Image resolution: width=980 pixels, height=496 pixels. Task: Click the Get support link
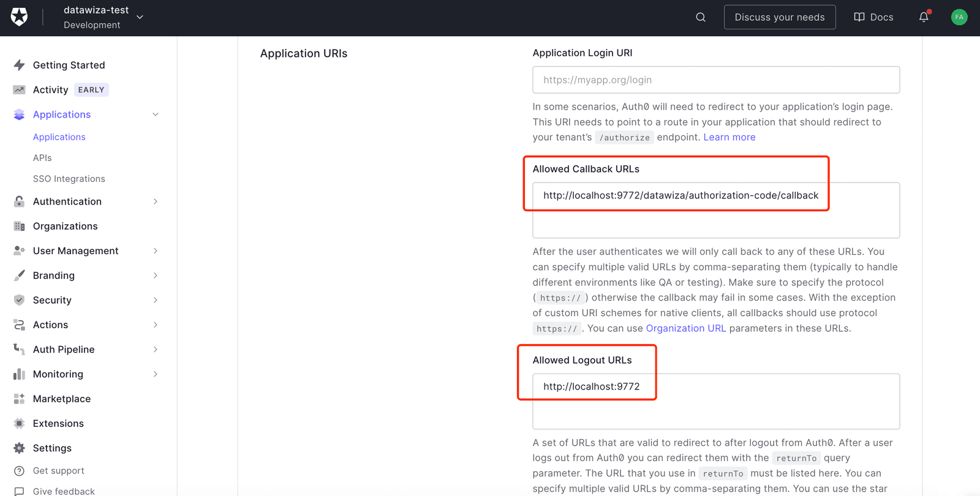59,471
